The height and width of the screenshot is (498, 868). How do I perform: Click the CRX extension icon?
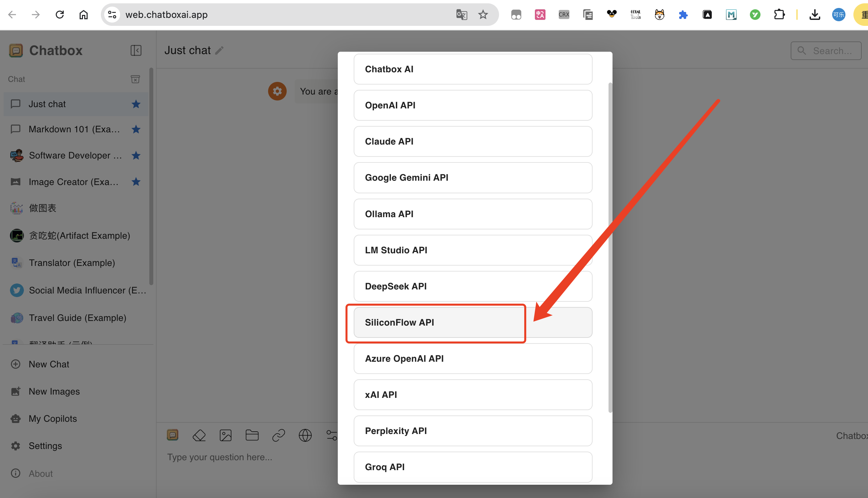[564, 15]
